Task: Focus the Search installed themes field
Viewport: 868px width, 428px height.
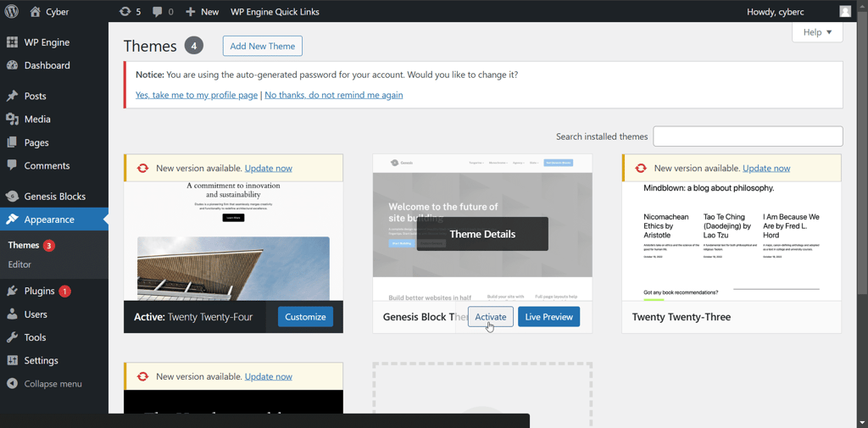Action: [x=748, y=136]
